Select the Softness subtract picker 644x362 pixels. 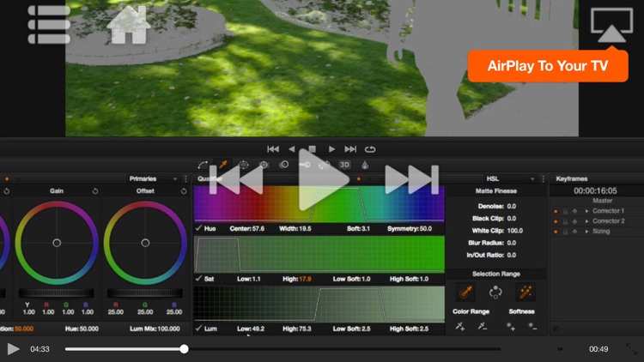point(532,327)
